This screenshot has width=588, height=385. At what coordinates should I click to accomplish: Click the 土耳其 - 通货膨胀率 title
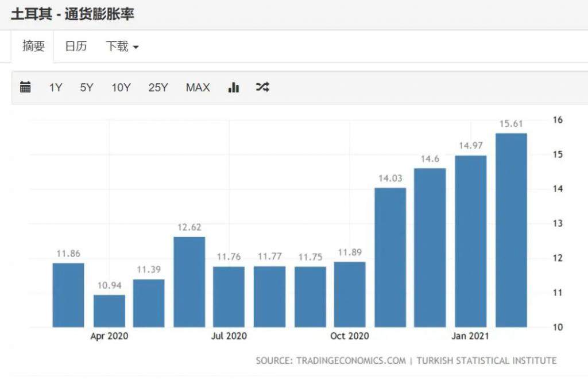point(72,14)
